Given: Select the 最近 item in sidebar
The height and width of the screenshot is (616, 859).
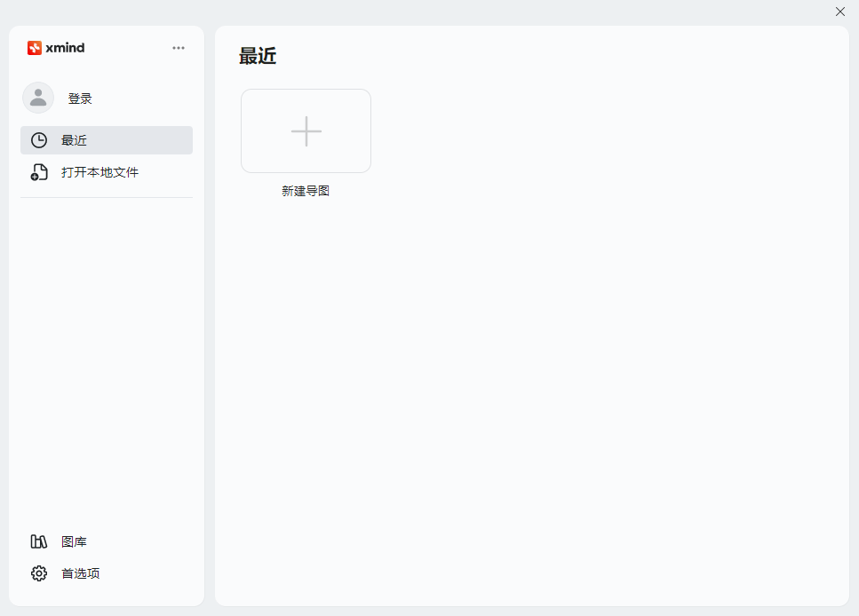Looking at the screenshot, I should (75, 140).
